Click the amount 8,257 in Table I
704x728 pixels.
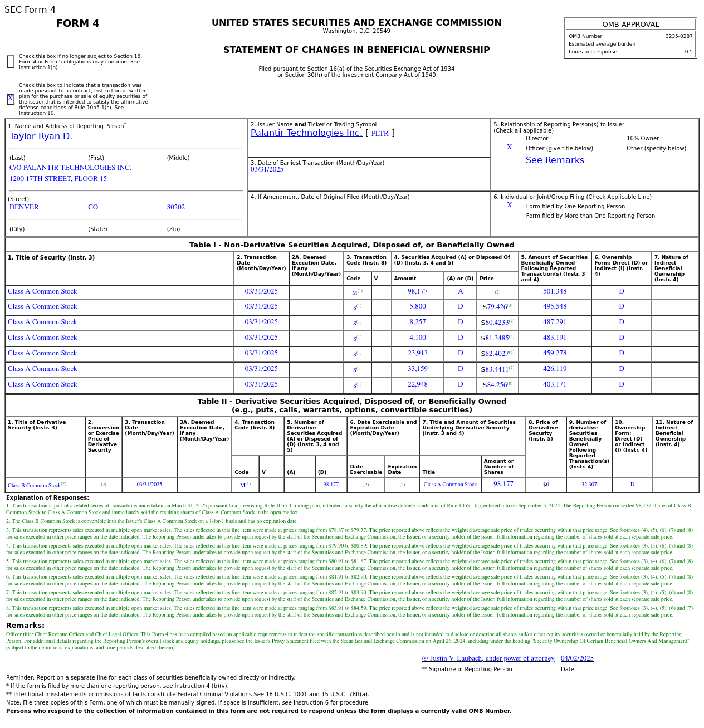418,322
